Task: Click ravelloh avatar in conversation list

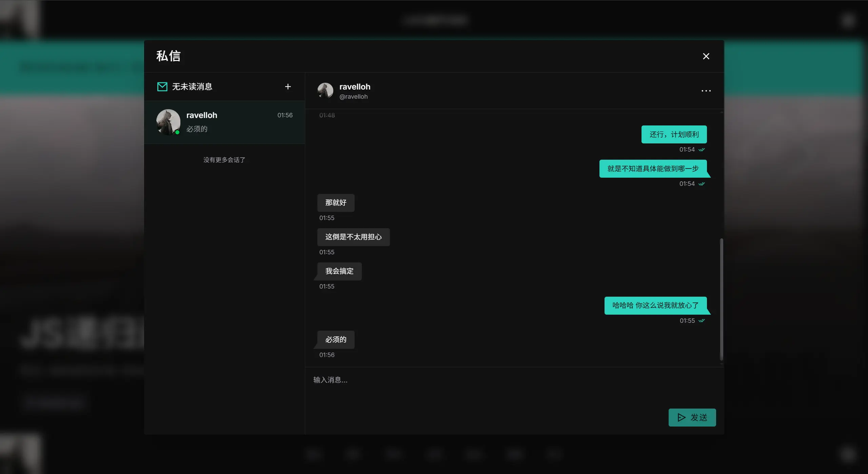Action: pos(168,122)
